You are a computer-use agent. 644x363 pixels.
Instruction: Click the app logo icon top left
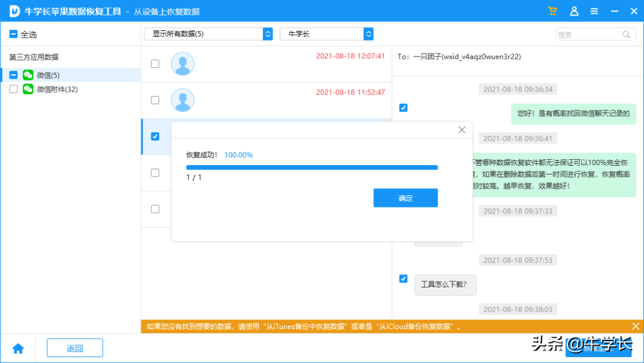[14, 11]
